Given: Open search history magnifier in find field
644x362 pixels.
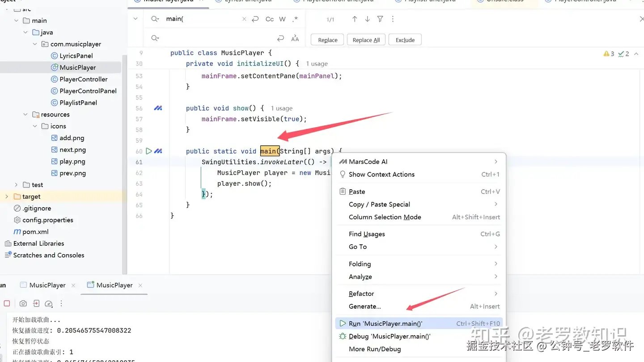Looking at the screenshot, I should coord(155,19).
